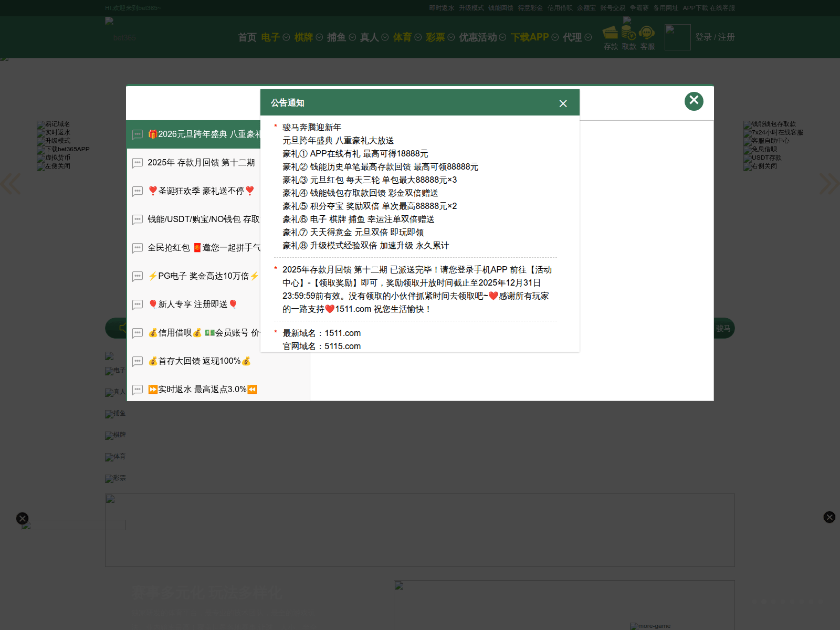Close the bottom-right floating ad

click(829, 518)
